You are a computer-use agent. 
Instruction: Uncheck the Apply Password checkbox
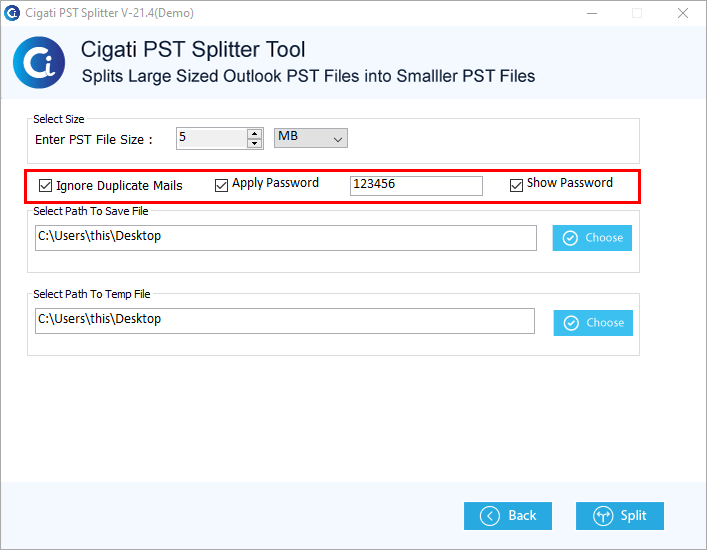coord(221,185)
